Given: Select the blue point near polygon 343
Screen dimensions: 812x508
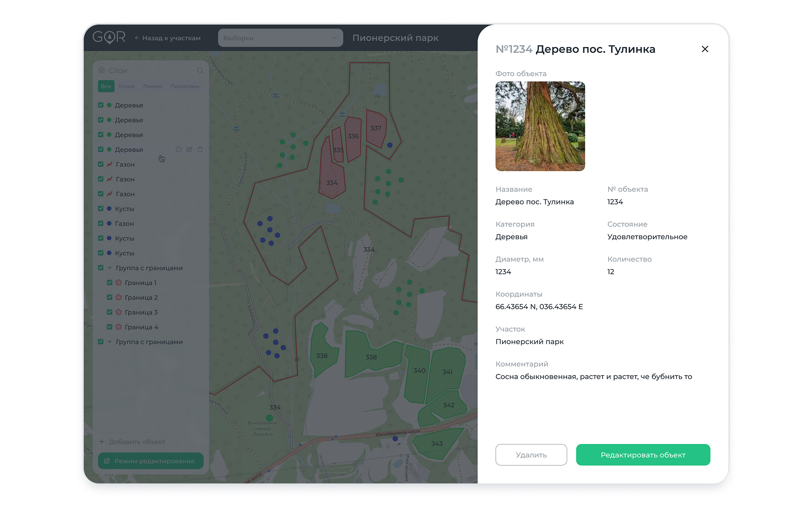Looking at the screenshot, I should point(395,439).
